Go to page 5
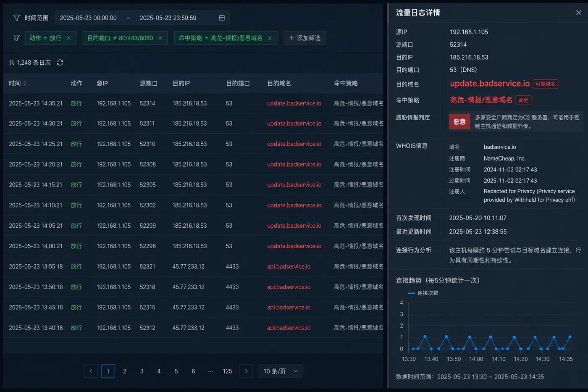The height and width of the screenshot is (392, 588). [x=176, y=371]
